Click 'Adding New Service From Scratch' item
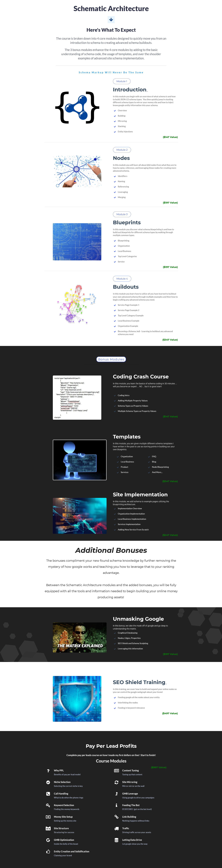This screenshot has width=222, height=868. pos(133,530)
